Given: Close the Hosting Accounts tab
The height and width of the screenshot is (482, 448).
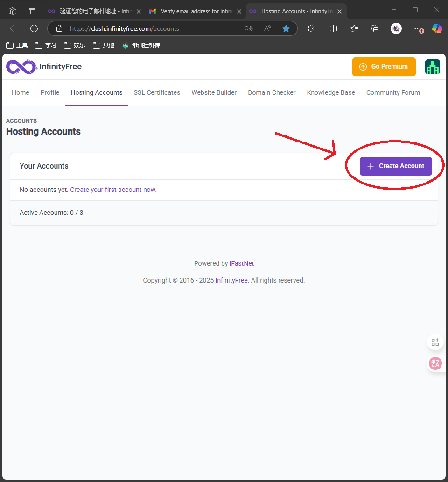Looking at the screenshot, I should pos(339,11).
